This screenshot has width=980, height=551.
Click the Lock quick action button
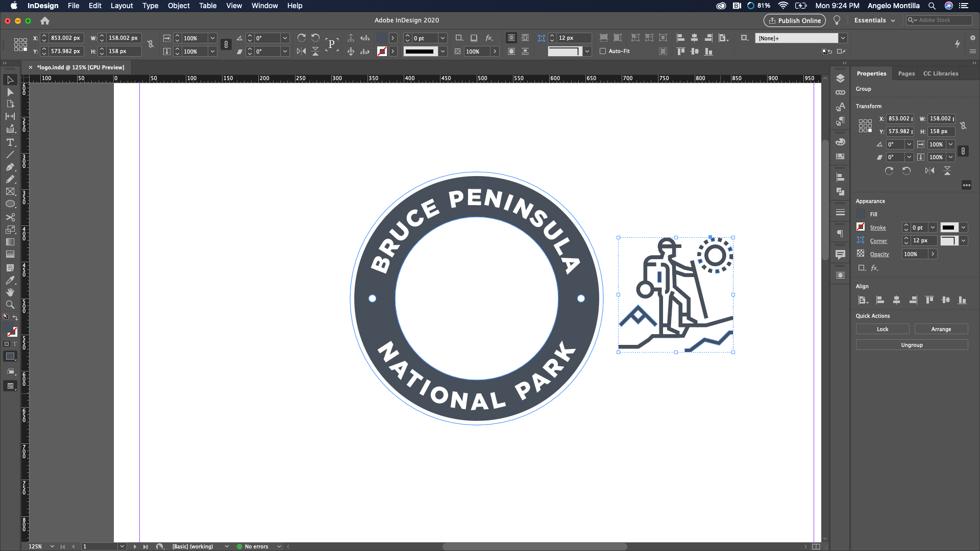pyautogui.click(x=883, y=329)
